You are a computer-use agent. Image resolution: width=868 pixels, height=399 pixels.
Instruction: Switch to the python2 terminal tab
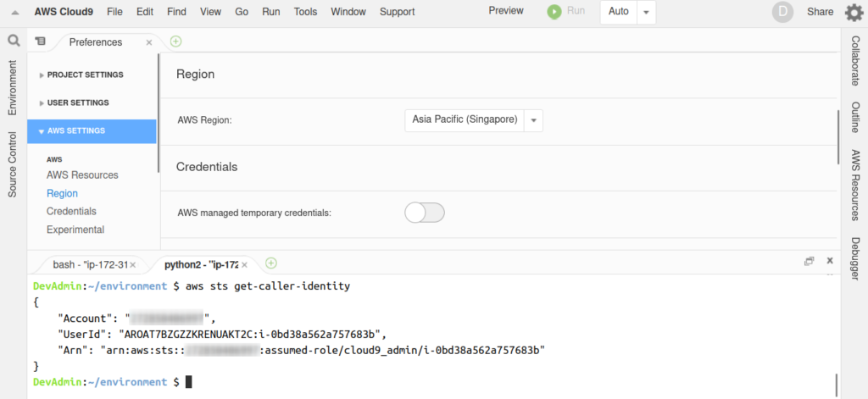pos(201,265)
